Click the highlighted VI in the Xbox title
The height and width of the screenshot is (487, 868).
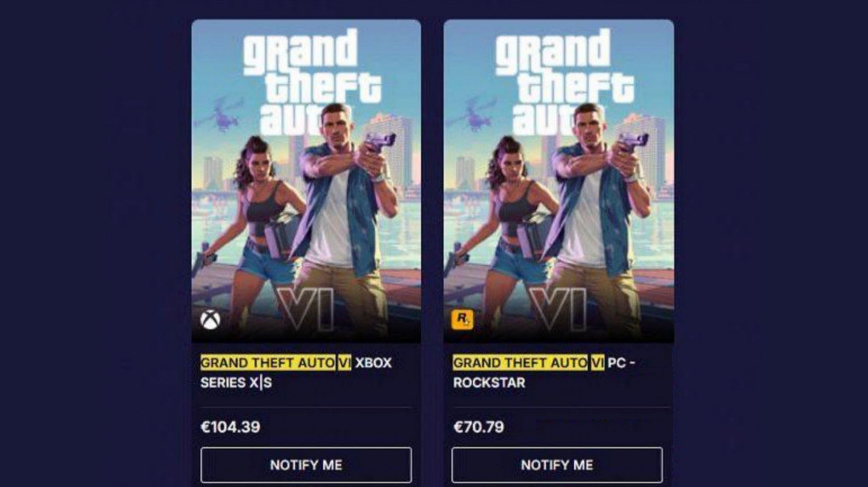[x=344, y=363]
